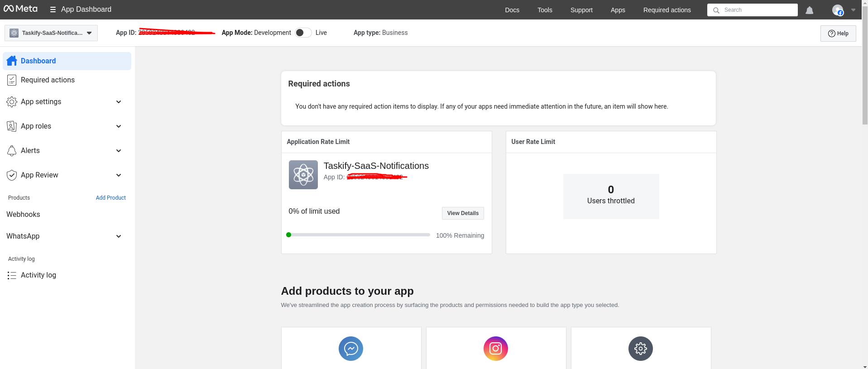868x369 pixels.
Task: Open Activity log from the sidebar
Action: coord(38,275)
